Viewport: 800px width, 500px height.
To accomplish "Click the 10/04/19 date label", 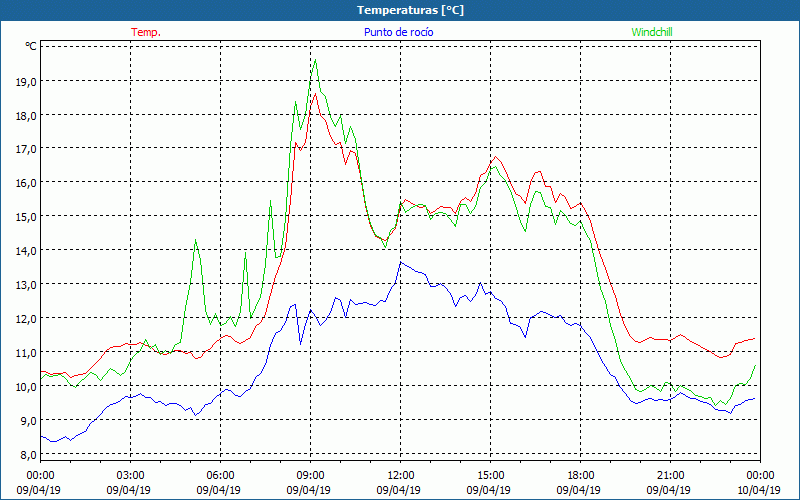I will click(759, 490).
